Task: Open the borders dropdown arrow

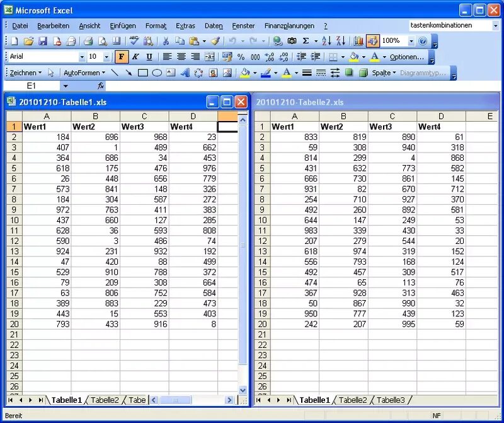Action: point(343,57)
